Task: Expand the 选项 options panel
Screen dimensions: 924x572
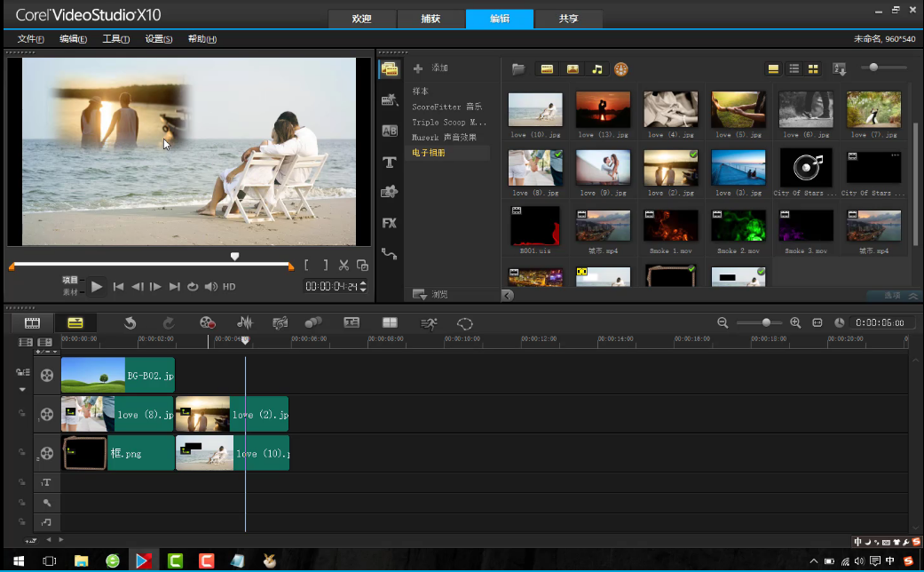Action: (893, 295)
